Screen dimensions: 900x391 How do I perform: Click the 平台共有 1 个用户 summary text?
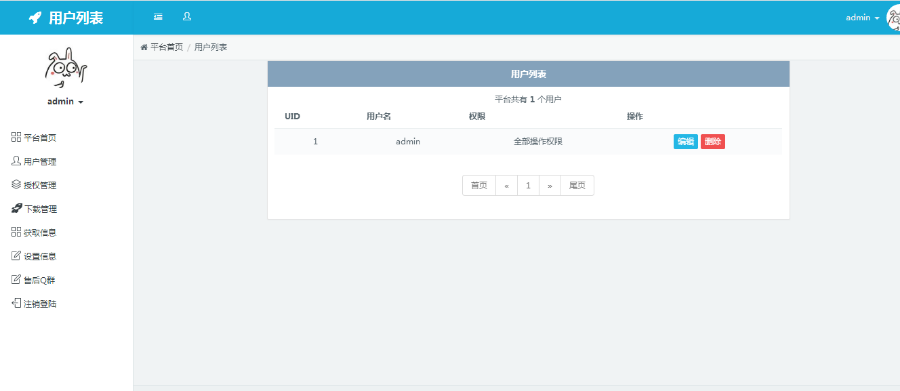(x=528, y=99)
